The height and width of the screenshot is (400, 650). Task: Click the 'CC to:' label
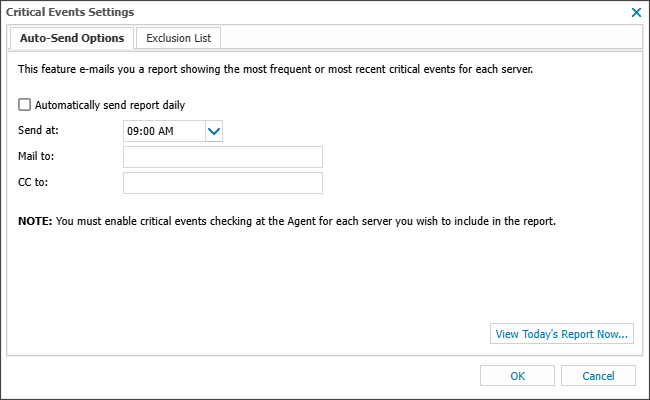[x=33, y=183]
